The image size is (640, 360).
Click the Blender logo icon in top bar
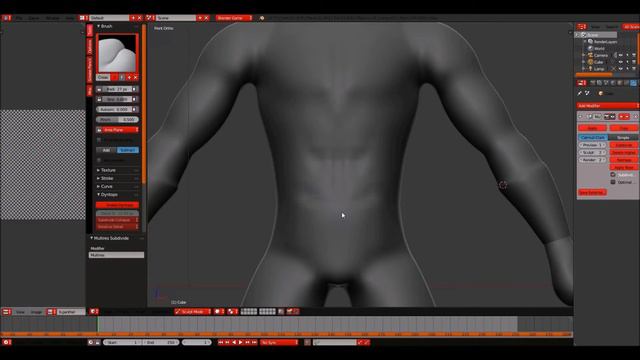click(x=262, y=18)
